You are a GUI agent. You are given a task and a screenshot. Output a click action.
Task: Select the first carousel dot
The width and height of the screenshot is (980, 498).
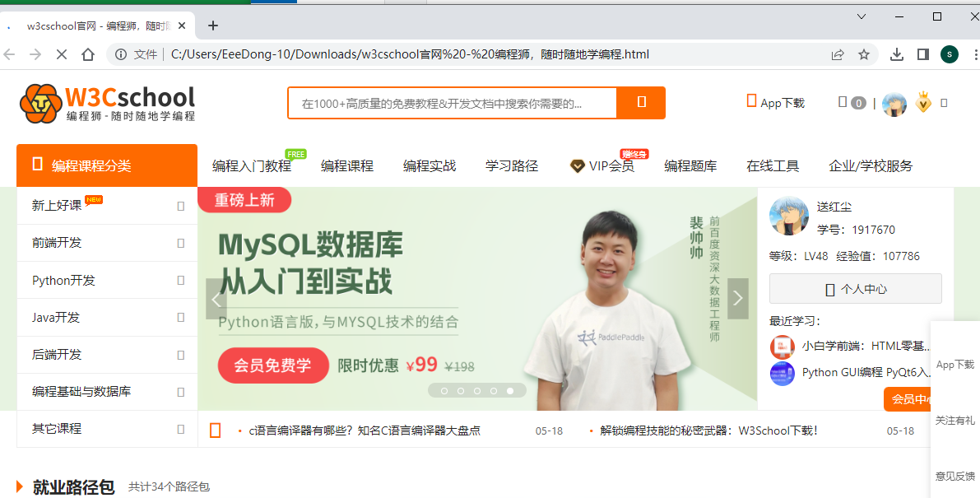click(x=444, y=391)
